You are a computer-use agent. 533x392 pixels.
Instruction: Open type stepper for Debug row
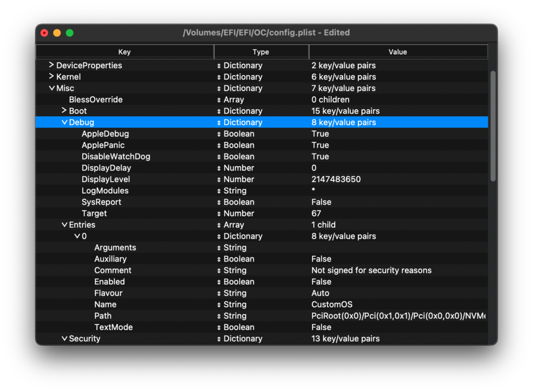point(219,123)
